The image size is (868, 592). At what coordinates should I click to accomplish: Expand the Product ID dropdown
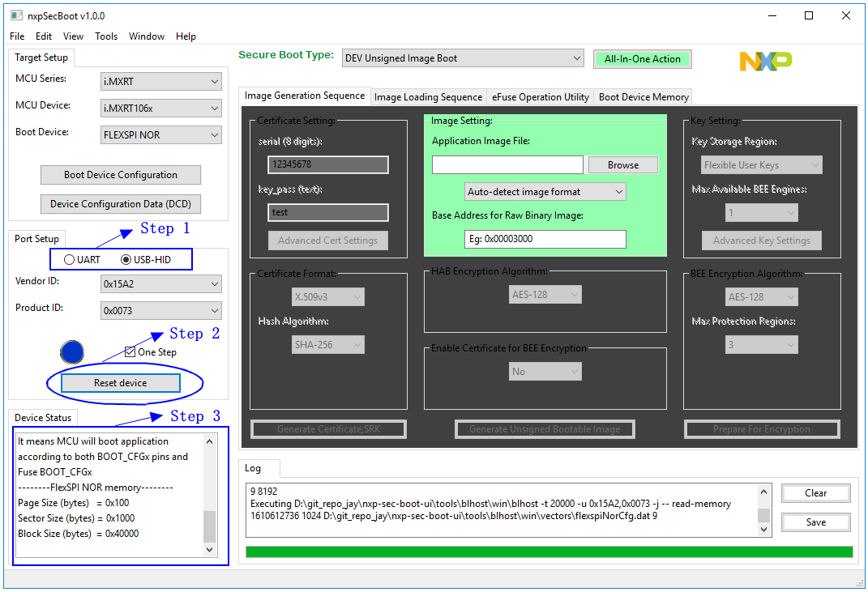pyautogui.click(x=161, y=310)
